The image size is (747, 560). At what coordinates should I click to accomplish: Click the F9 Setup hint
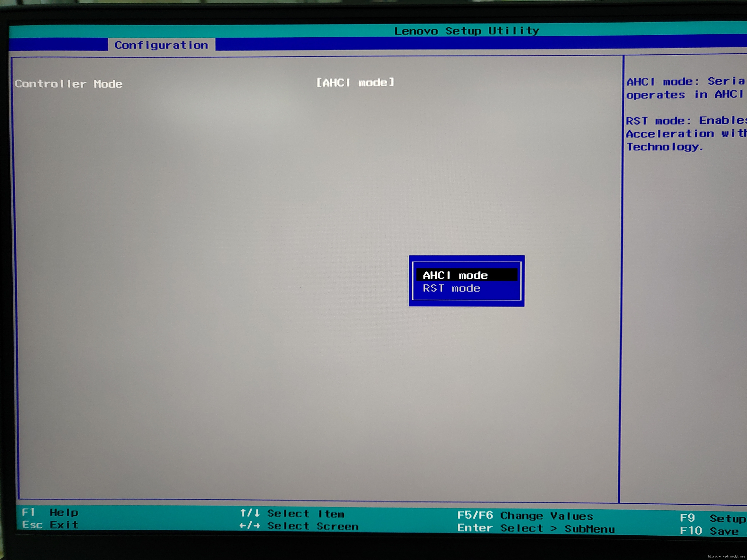click(713, 518)
